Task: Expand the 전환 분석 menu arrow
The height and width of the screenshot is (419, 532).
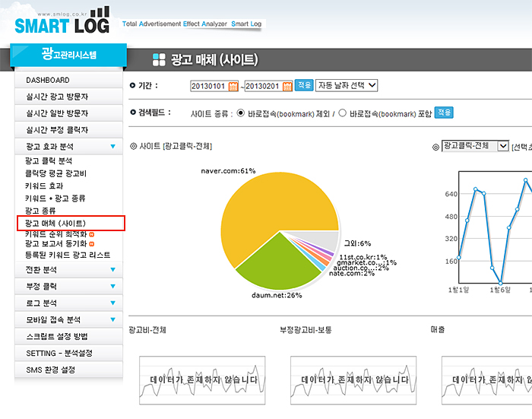Action: click(x=113, y=270)
